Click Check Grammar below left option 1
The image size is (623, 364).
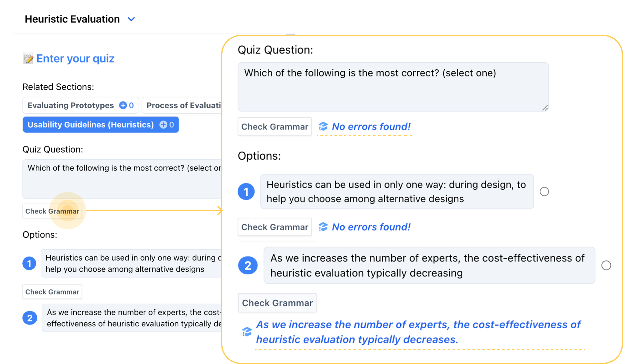52,292
